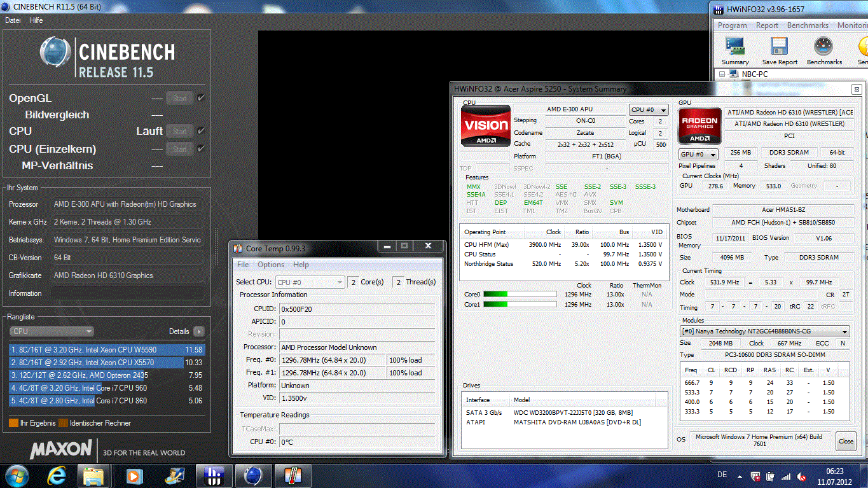Screen dimensions: 868x488
Task: Open the Nanya Technology memory module dropdown
Action: coord(764,331)
